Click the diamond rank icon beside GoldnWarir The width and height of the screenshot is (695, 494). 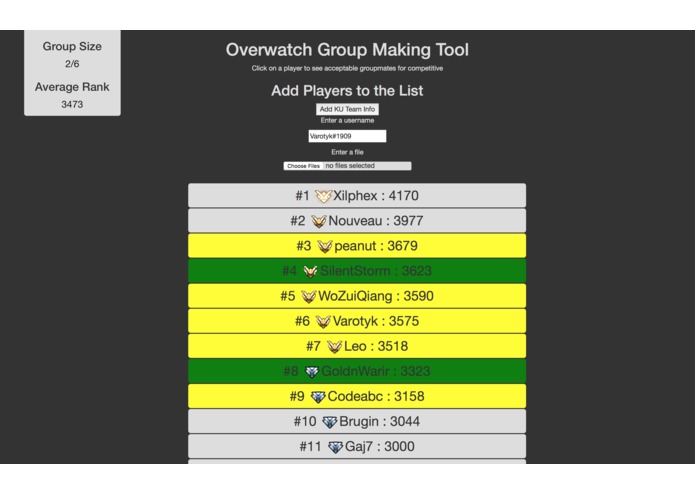pos(312,372)
